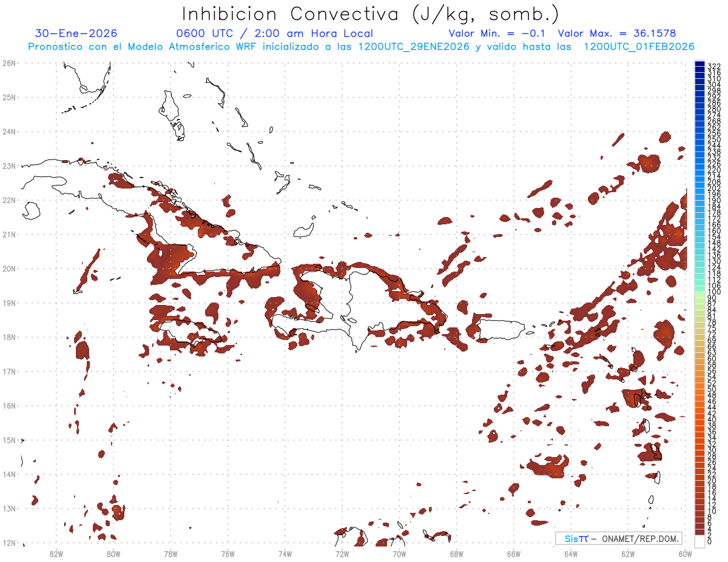
Task: Click the 72W longitude label
Action: click(342, 554)
